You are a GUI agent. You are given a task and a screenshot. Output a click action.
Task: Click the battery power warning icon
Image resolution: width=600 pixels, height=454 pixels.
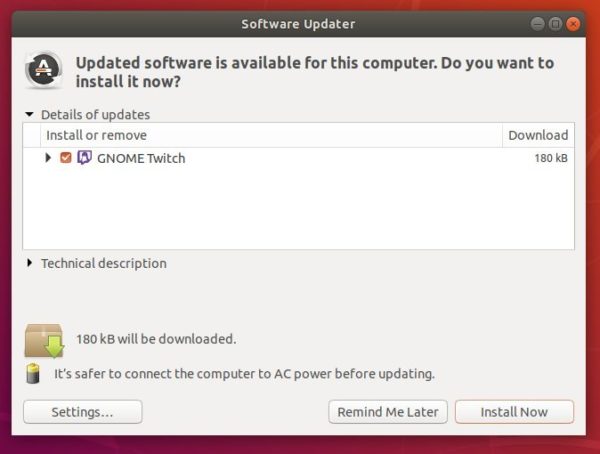(x=33, y=373)
